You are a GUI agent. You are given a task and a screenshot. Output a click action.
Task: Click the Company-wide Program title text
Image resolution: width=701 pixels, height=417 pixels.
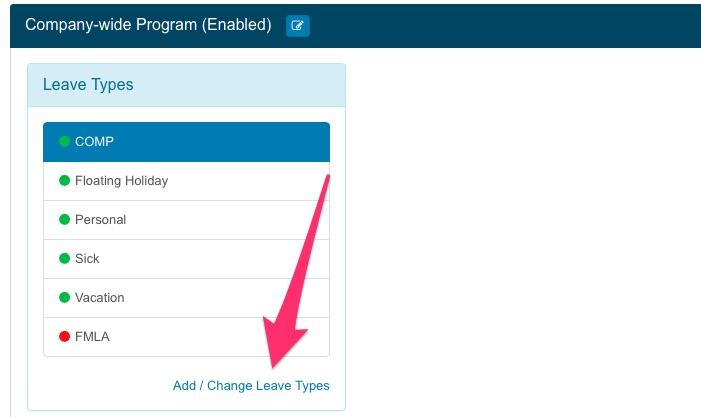tap(111, 25)
